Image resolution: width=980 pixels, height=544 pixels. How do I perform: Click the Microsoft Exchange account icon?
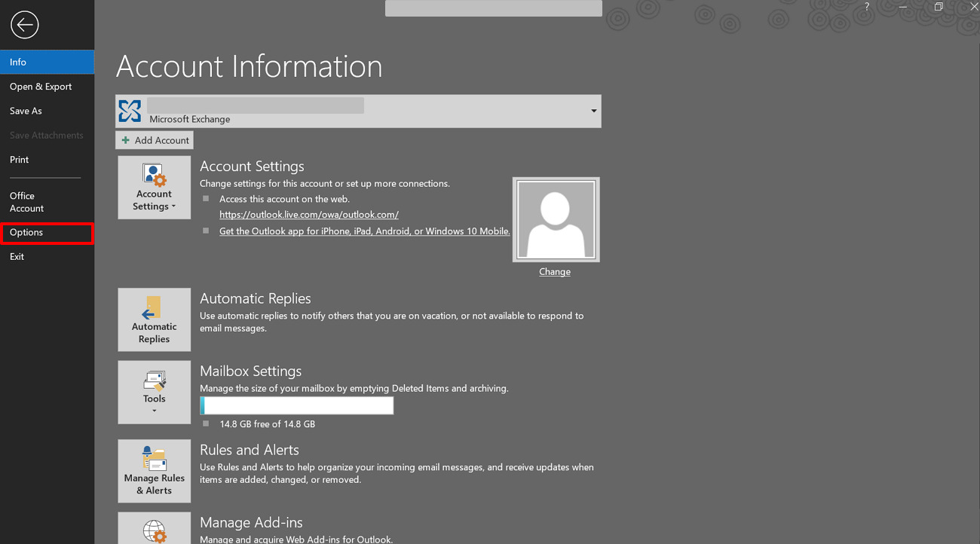click(x=130, y=111)
